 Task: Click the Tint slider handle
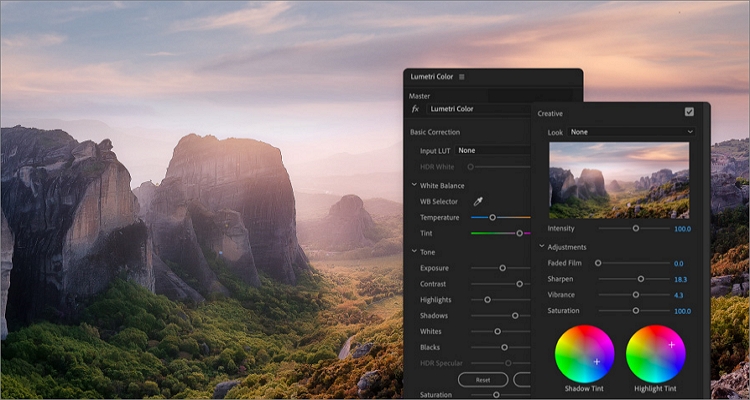519,233
